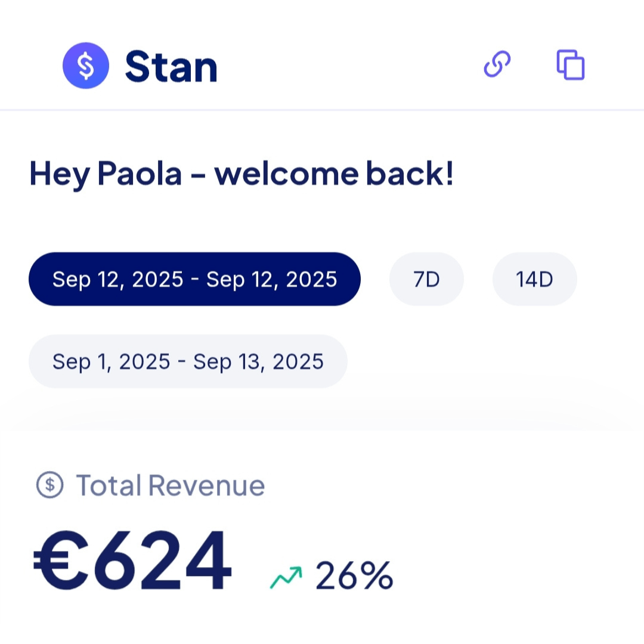Click the Total Revenue label
The height and width of the screenshot is (644, 644).
click(170, 485)
